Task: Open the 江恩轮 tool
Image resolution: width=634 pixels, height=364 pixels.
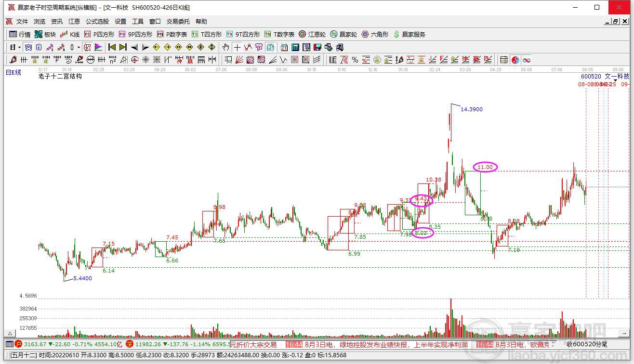Action: click(312, 34)
